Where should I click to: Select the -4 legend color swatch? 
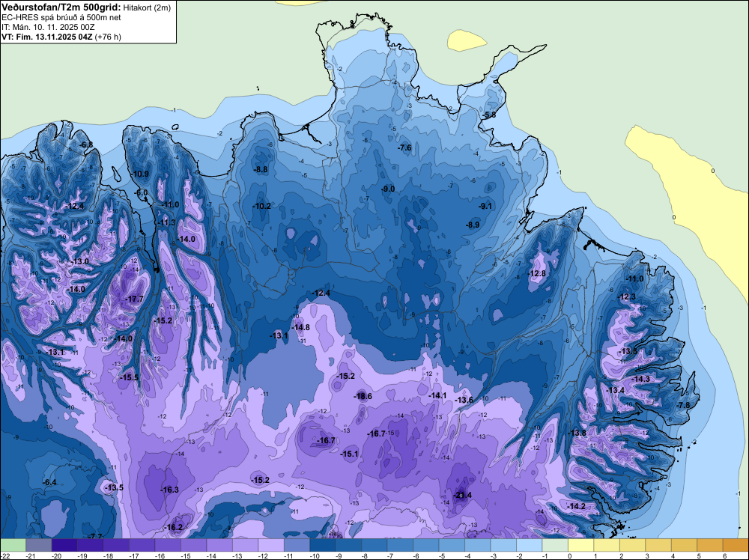click(x=477, y=545)
